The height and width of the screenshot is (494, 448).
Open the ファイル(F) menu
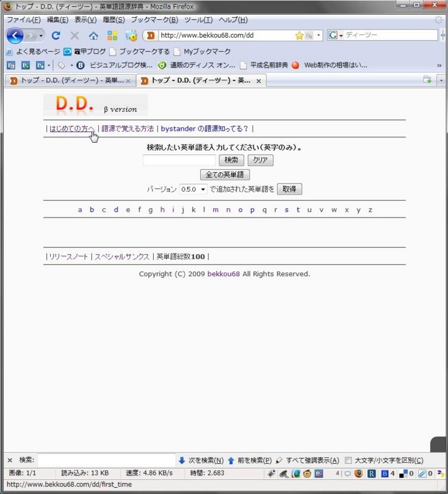[x=23, y=20]
